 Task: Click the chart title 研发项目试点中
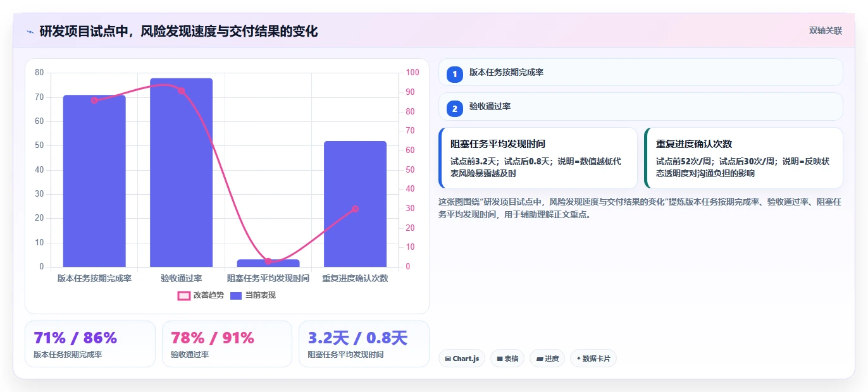point(178,31)
